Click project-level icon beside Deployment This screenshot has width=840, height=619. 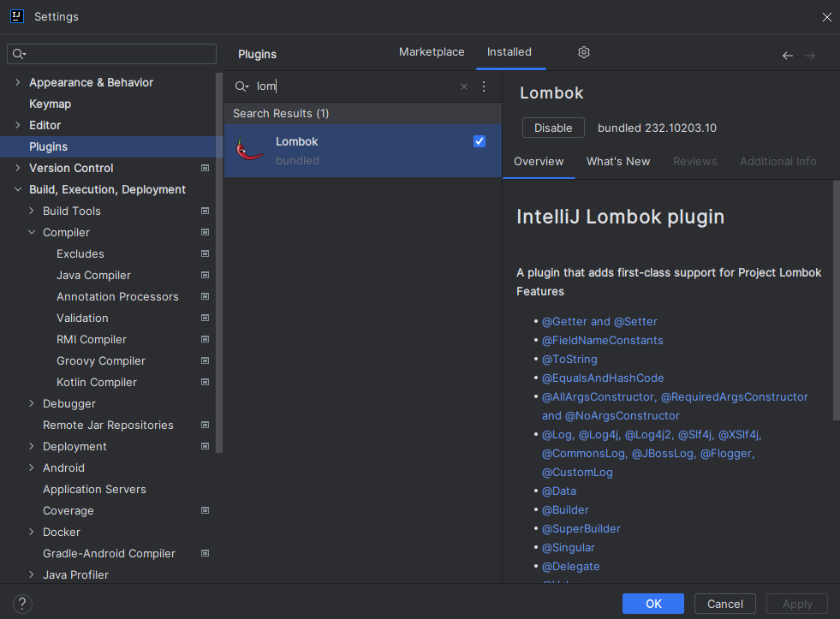(x=205, y=447)
